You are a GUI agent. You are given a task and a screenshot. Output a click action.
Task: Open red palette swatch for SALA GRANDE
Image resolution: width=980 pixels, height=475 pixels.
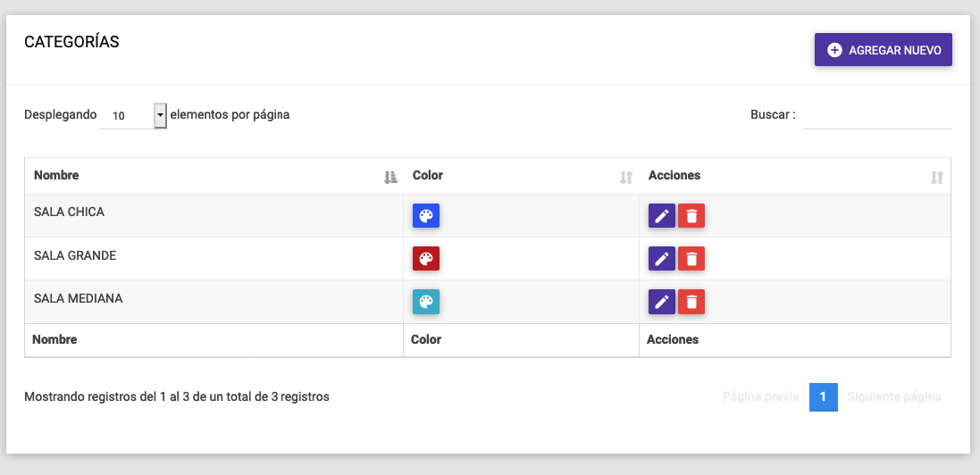[426, 259]
